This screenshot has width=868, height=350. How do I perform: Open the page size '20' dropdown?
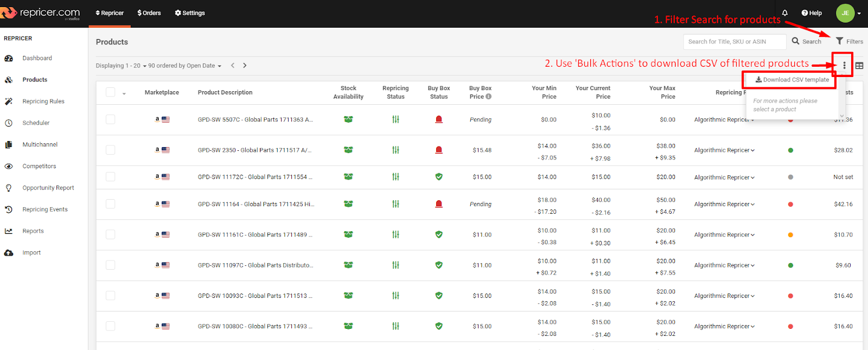(x=140, y=66)
